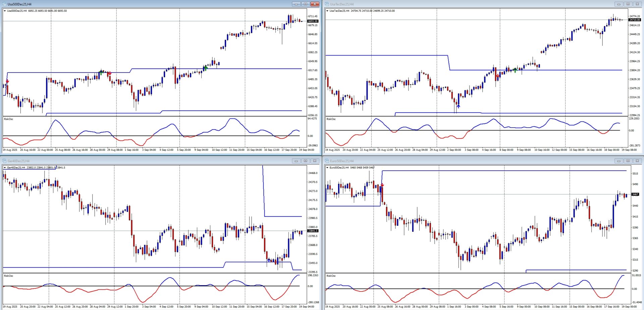Screen dimensions: 644x310
Task: Click the Euro50Dec25 chart window icon
Action: coord(327,161)
